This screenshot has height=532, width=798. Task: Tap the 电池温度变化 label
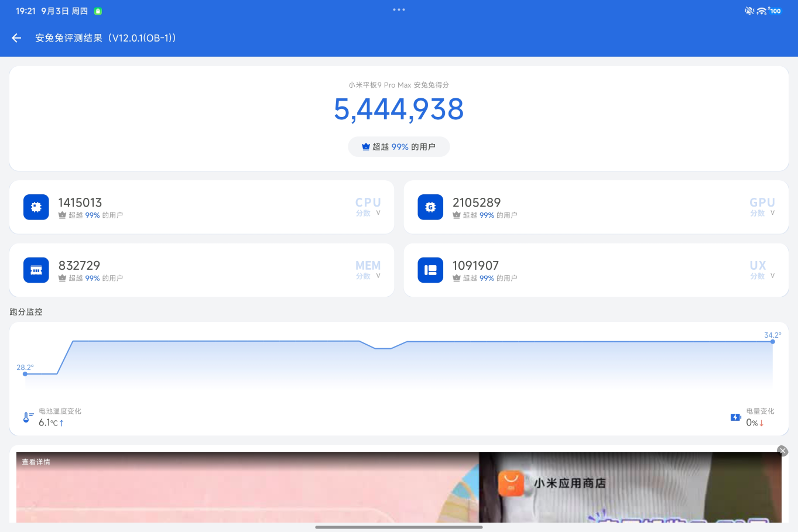coord(60,411)
